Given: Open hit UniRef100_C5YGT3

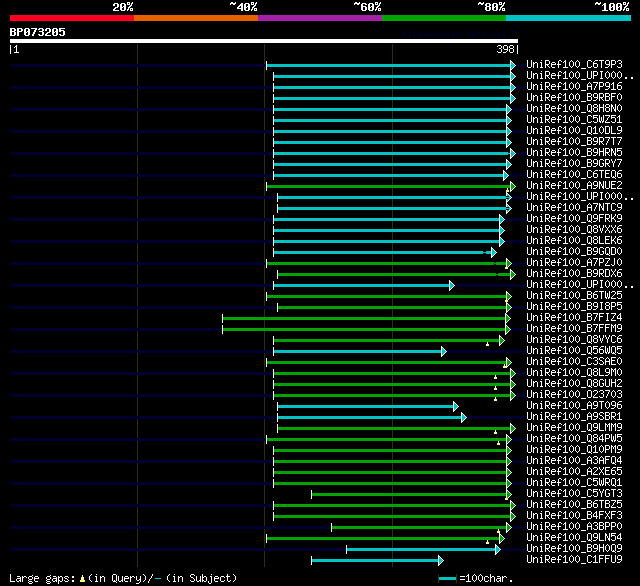Looking at the screenshot, I should click(574, 494).
